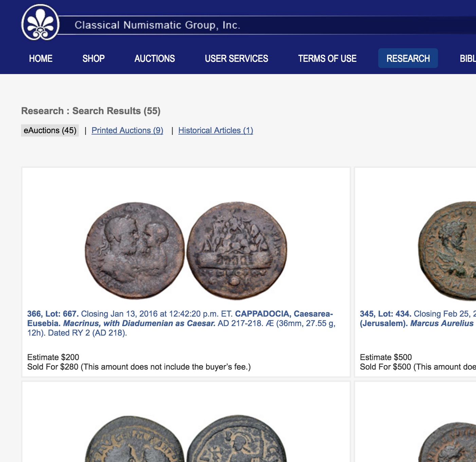The height and width of the screenshot is (462, 476).
Task: Open the AUCTIONS menu
Action: 154,58
